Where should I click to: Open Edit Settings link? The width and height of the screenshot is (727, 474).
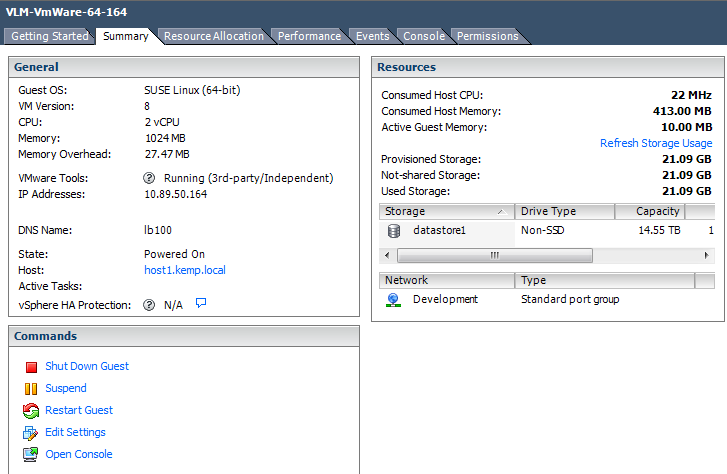(75, 432)
